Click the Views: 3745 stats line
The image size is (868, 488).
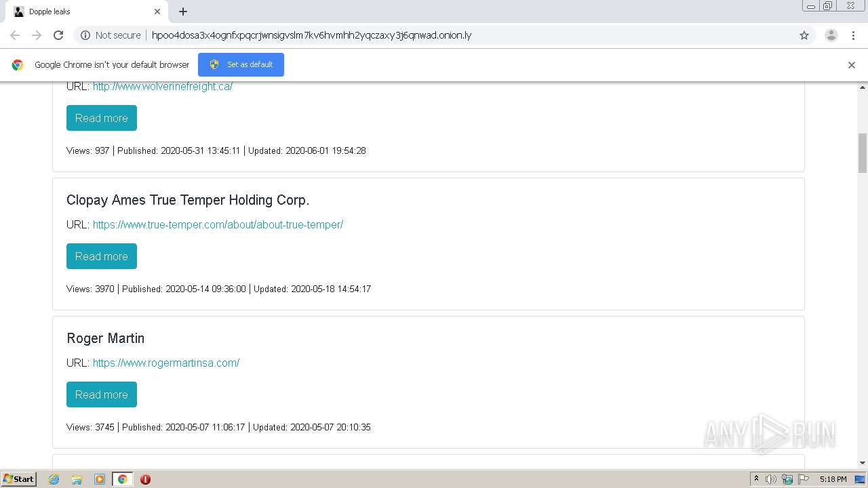(218, 427)
